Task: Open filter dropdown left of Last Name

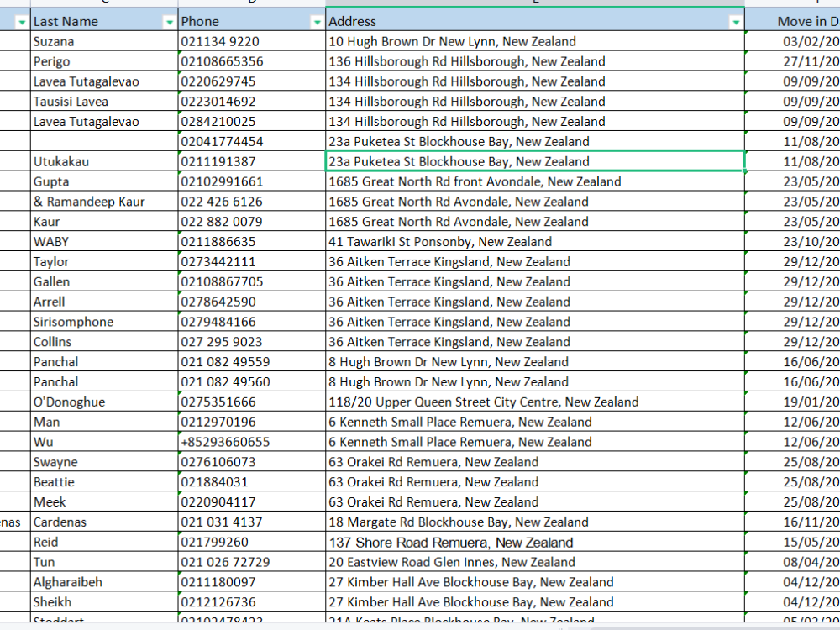Action: (x=22, y=22)
